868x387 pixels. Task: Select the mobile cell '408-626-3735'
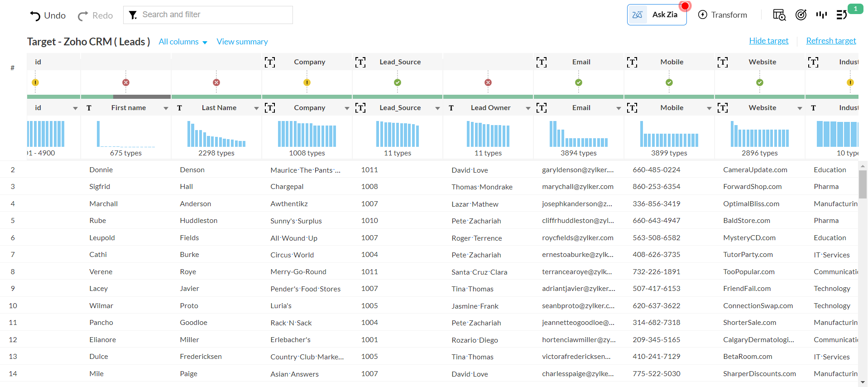click(657, 255)
